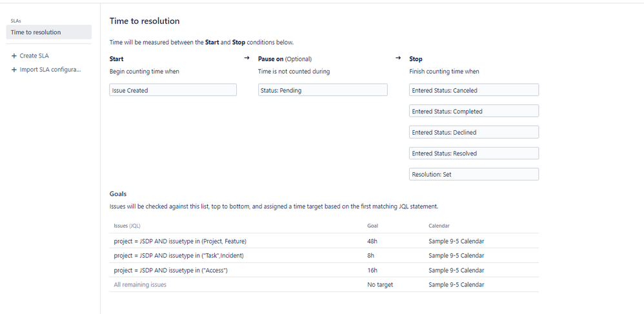Click the 8h goal value
The image size is (644, 314).
371,256
